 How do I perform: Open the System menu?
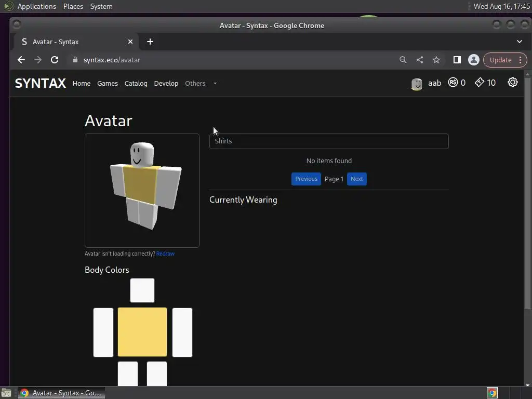coord(101,6)
